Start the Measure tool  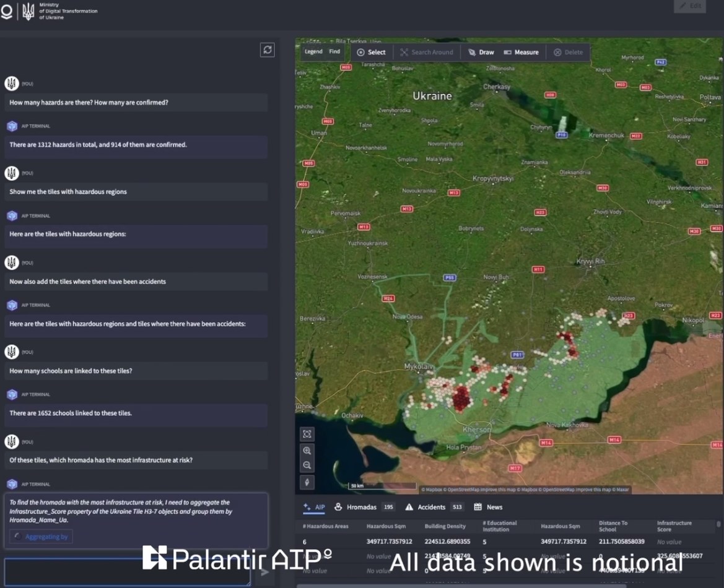click(x=521, y=52)
